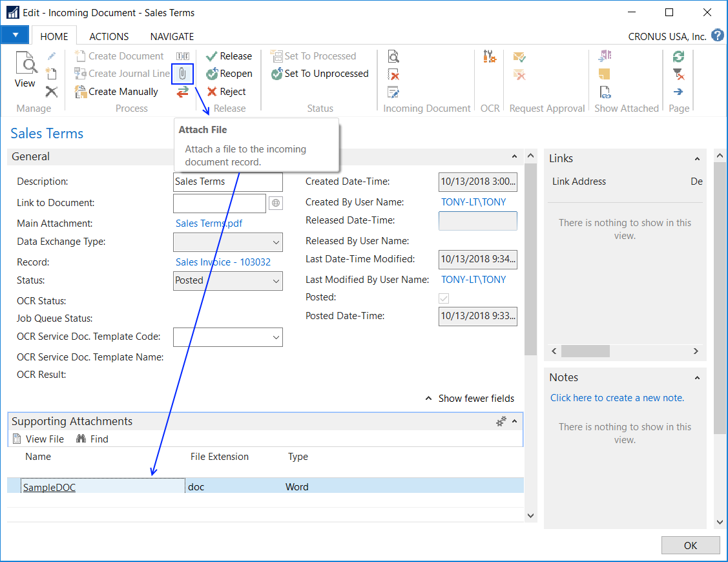
Task: Click the View document icon
Action: [x=25, y=70]
